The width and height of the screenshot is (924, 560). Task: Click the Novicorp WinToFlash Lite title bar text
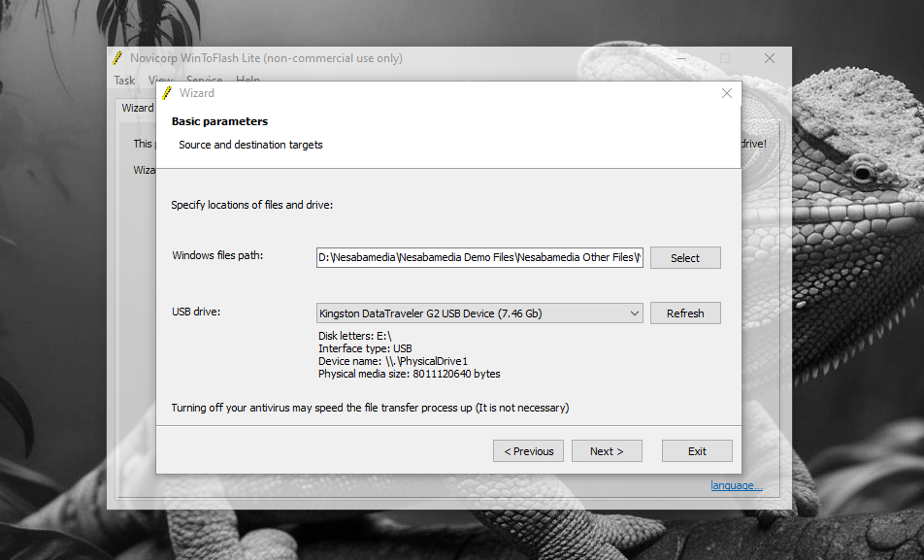click(x=266, y=58)
